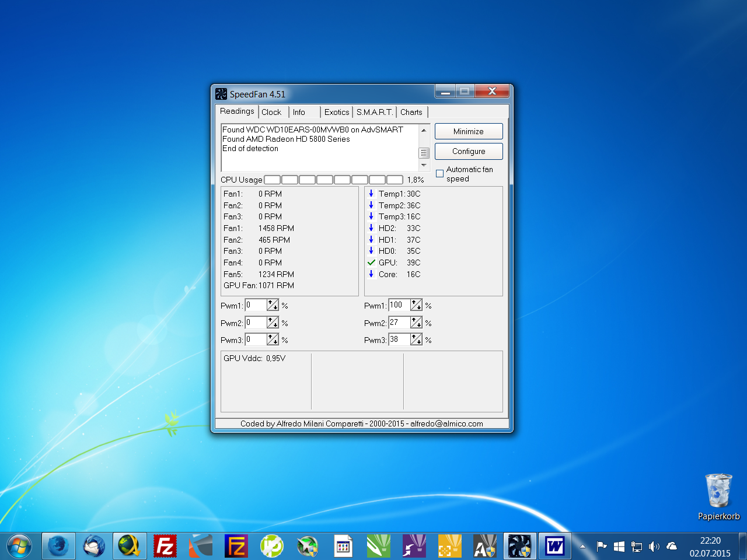Open FileZilla from the taskbar
747x560 pixels.
[165, 547]
